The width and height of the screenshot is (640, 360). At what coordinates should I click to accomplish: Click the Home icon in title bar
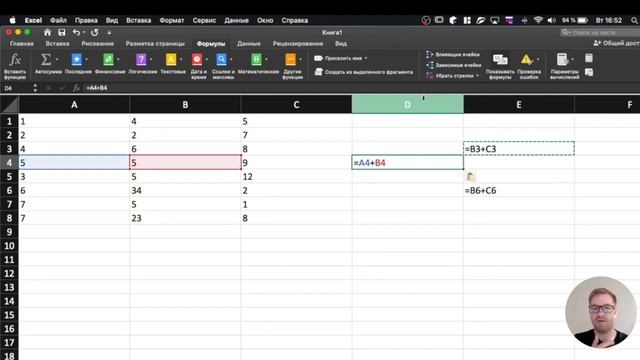47,32
